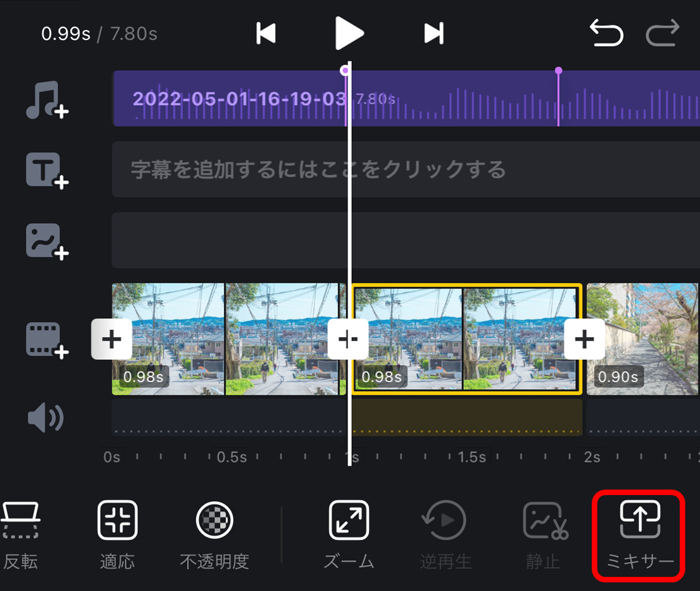The width and height of the screenshot is (700, 591).
Task: Open the ミキサー mixer tool
Action: click(639, 536)
